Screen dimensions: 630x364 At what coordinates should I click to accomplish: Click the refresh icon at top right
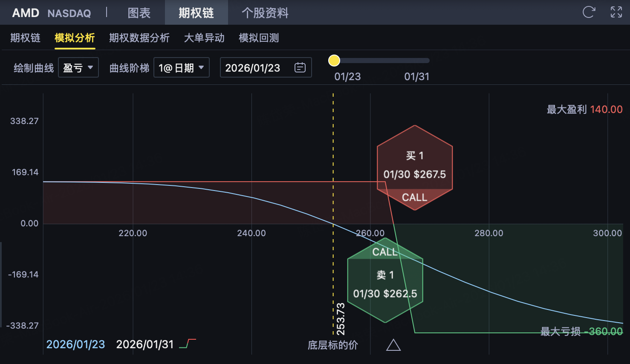click(x=589, y=12)
